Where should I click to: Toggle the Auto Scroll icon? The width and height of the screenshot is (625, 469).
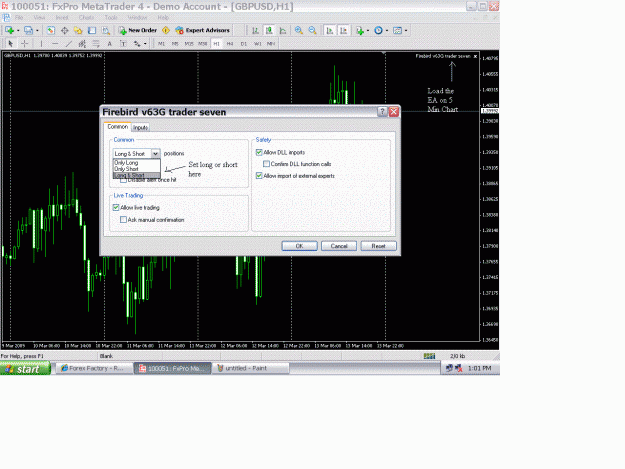[x=330, y=30]
